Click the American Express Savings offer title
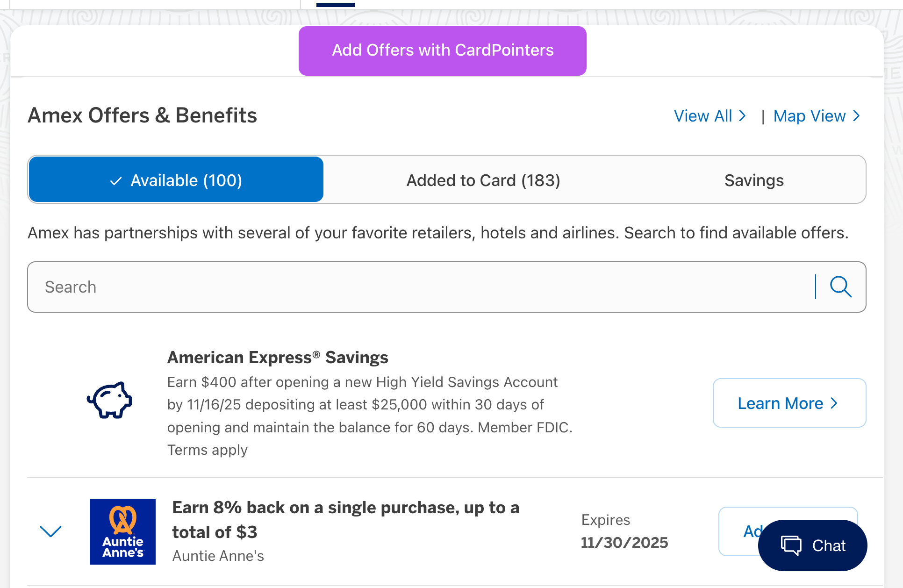 point(278,358)
